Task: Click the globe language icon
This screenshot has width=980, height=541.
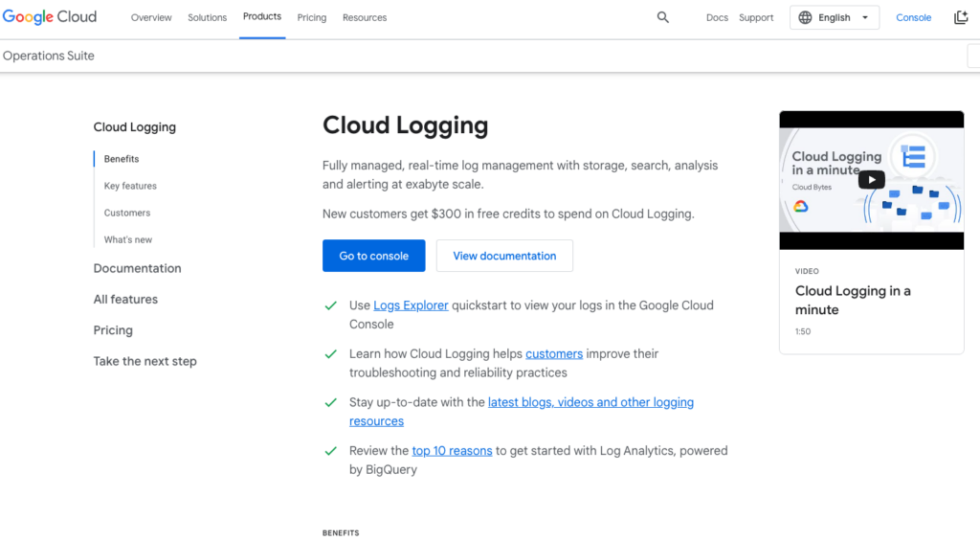Action: pos(805,17)
